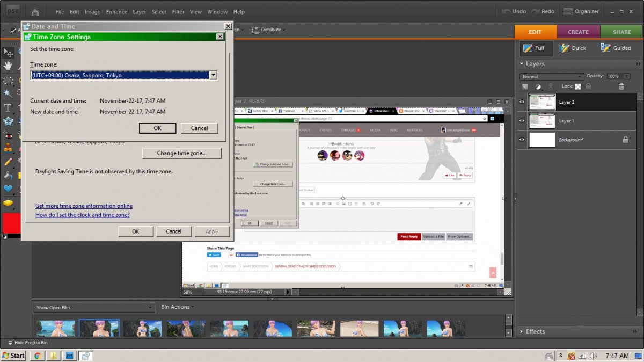Hide Layer 2 using its eye icon
Viewport: 644px width, 362px height.
pyautogui.click(x=522, y=102)
